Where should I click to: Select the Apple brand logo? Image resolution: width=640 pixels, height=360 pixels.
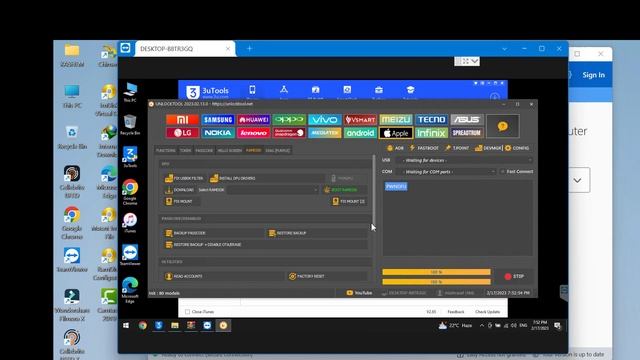point(396,133)
